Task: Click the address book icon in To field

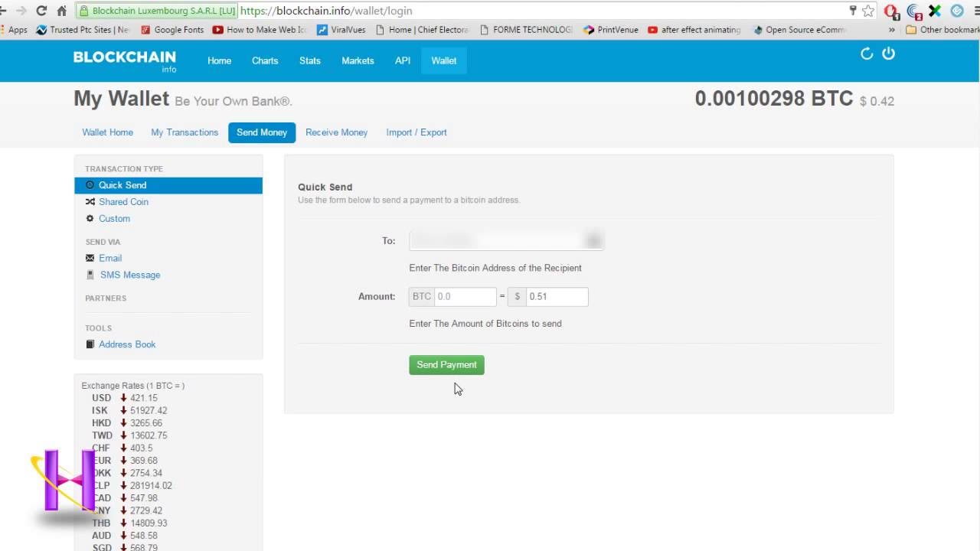Action: [x=593, y=241]
